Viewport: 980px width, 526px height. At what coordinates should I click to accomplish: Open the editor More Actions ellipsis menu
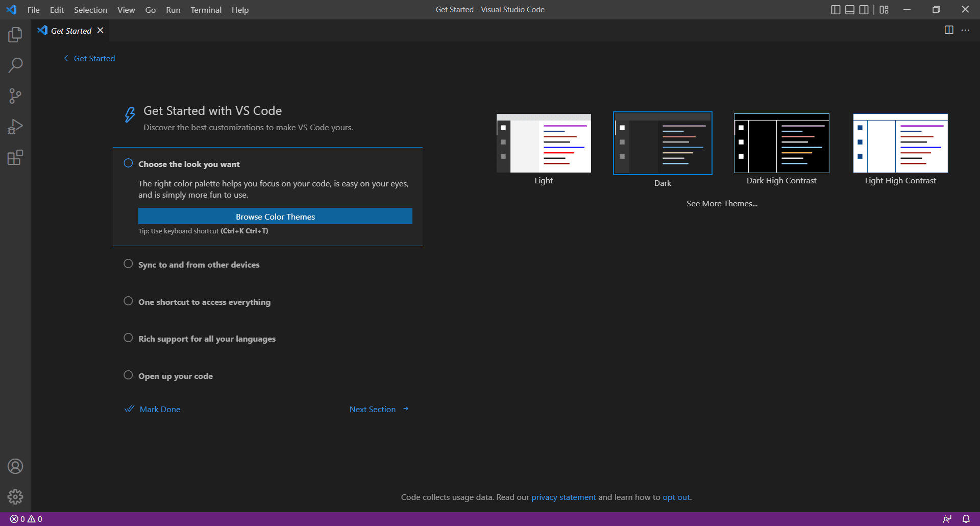[966, 30]
